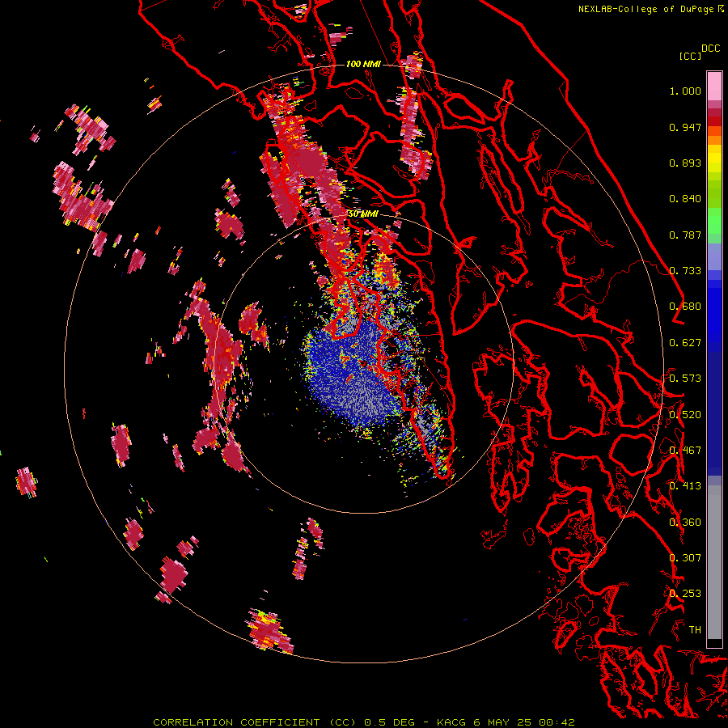Select the 0.627 scale value label
The height and width of the screenshot is (728, 728).
click(x=685, y=343)
